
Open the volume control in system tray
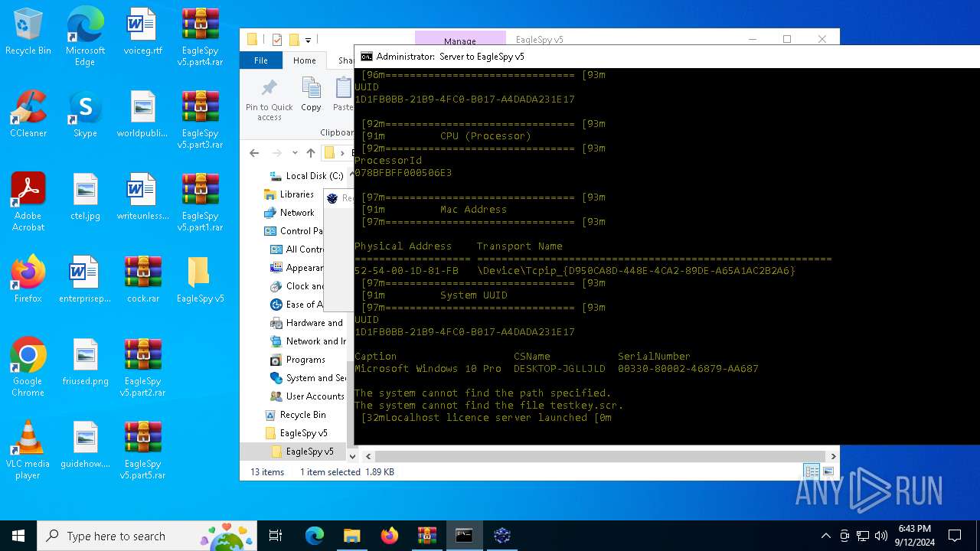click(x=881, y=536)
